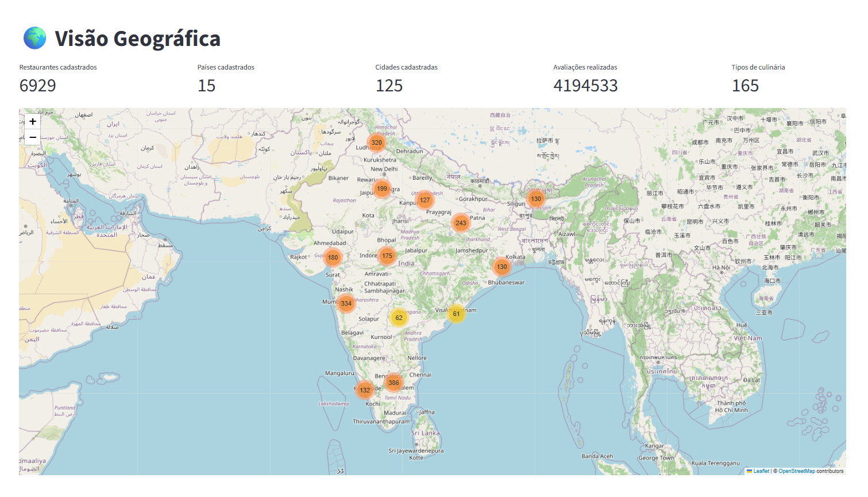Select the 130 cluster near Kolkata
Screen dimensions: 868x497
(x=502, y=267)
